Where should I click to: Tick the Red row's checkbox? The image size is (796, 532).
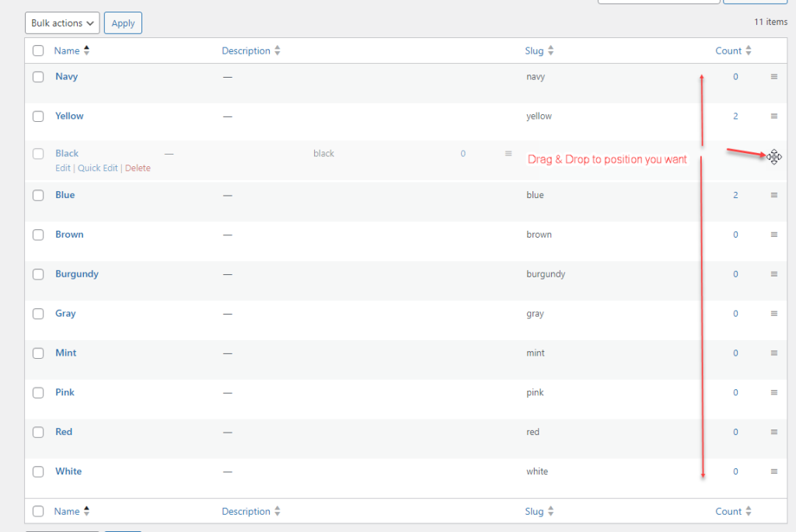[38, 432]
